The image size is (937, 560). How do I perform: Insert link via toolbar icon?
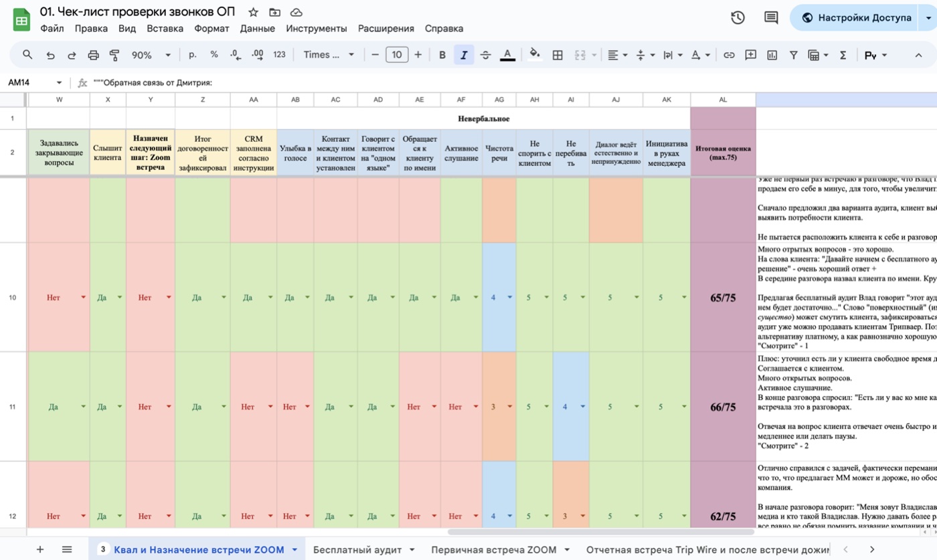click(730, 55)
